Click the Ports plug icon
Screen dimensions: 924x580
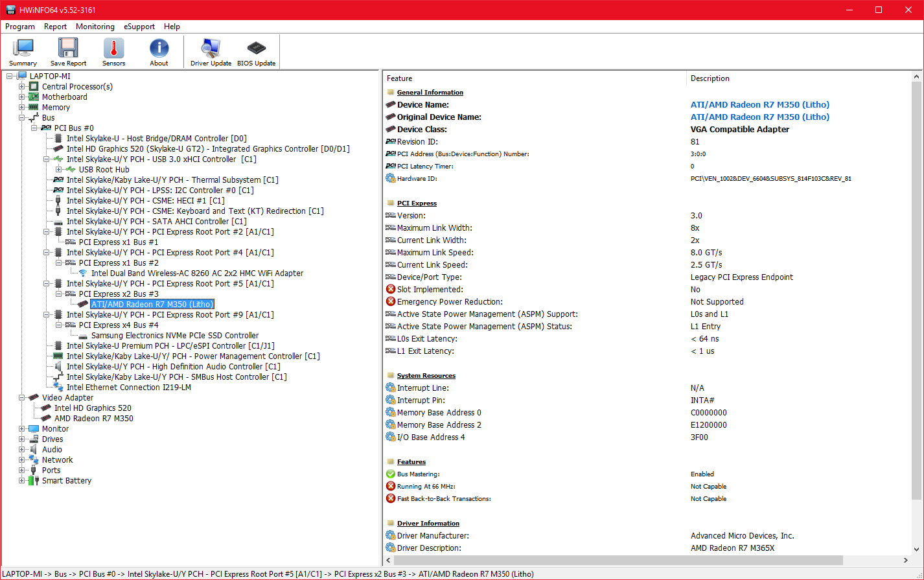click(x=34, y=470)
